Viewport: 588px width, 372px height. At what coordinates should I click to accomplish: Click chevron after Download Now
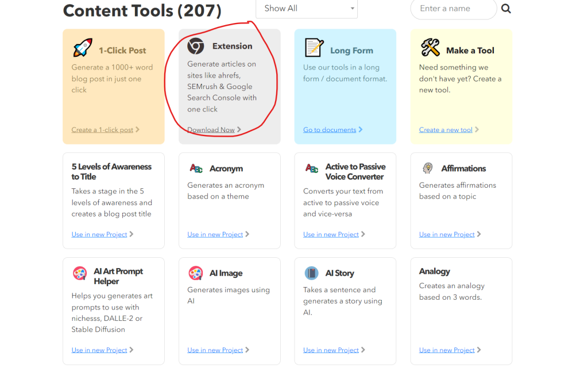[239, 129]
